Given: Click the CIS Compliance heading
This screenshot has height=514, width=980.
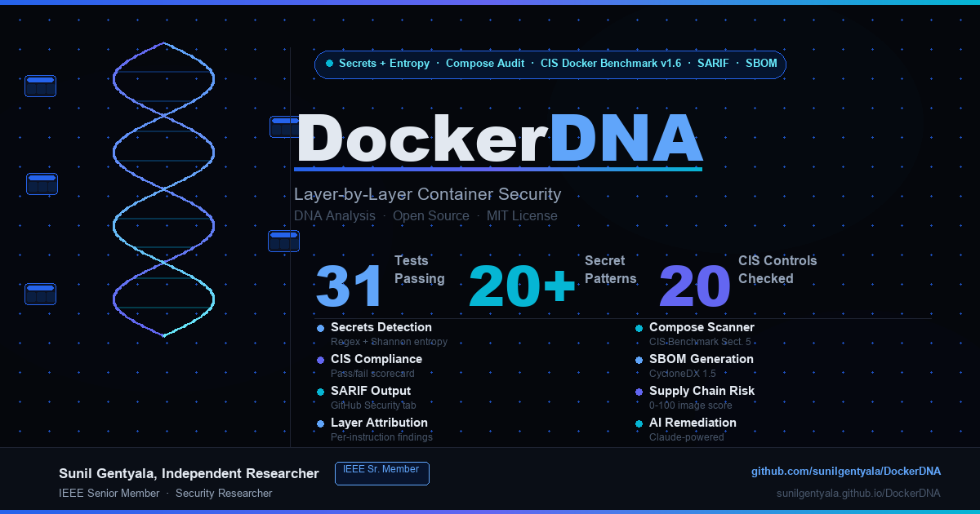Looking at the screenshot, I should point(376,359).
